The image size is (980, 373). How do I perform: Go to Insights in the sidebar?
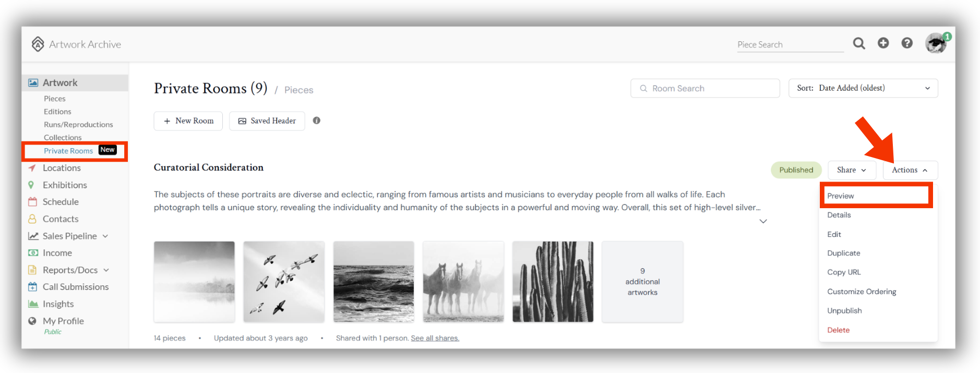point(58,304)
